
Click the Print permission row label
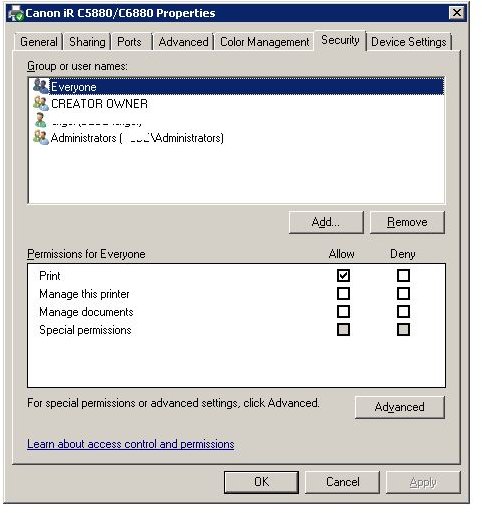pos(50,276)
